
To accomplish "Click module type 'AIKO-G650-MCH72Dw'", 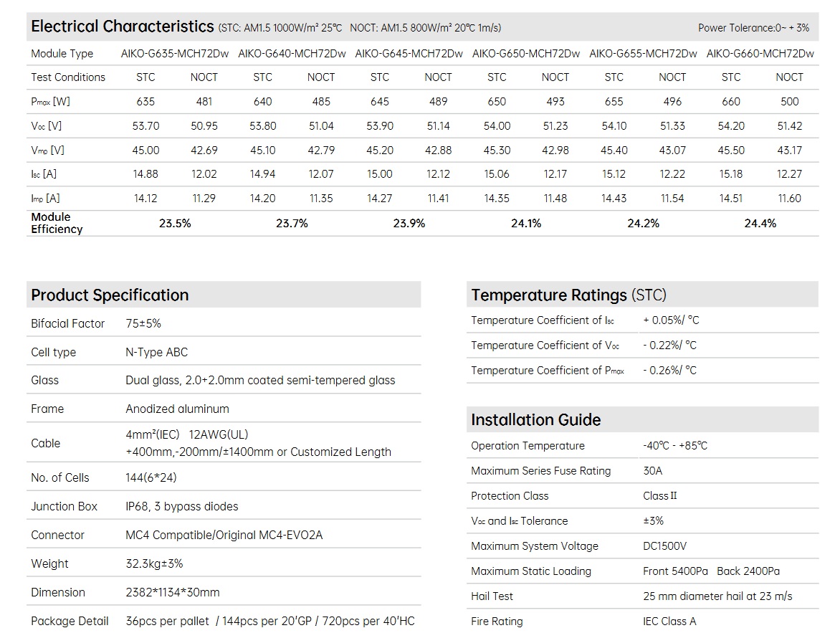I will click(526, 54).
